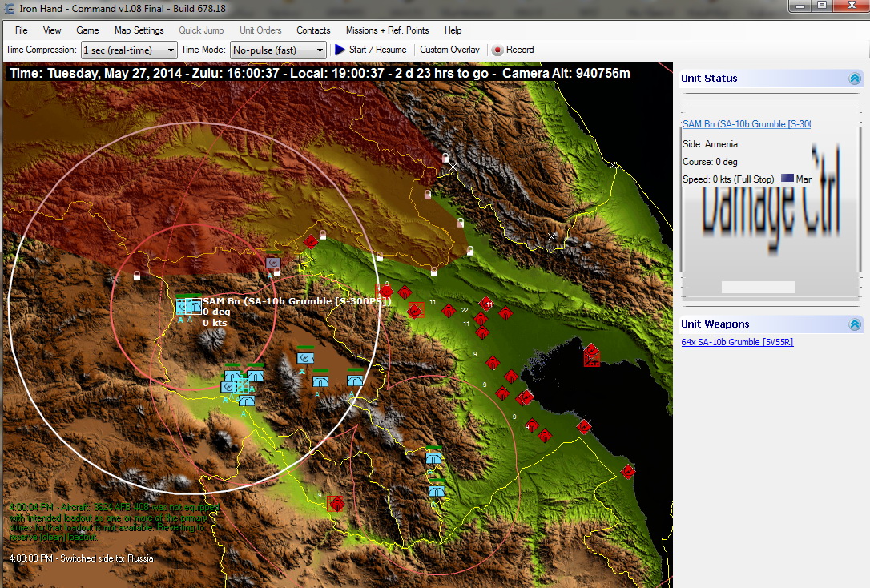Click the X marker near the northeastern coast
Viewport: 870px width, 588px height.
(x=613, y=165)
